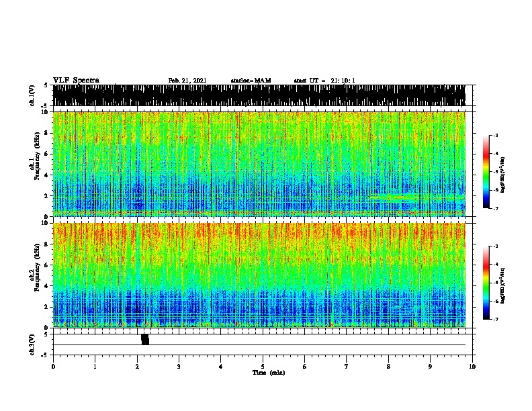The width and height of the screenshot is (532, 411).
Task: Click the "-7" tick on ch.1 colorbar
Action: (496, 208)
